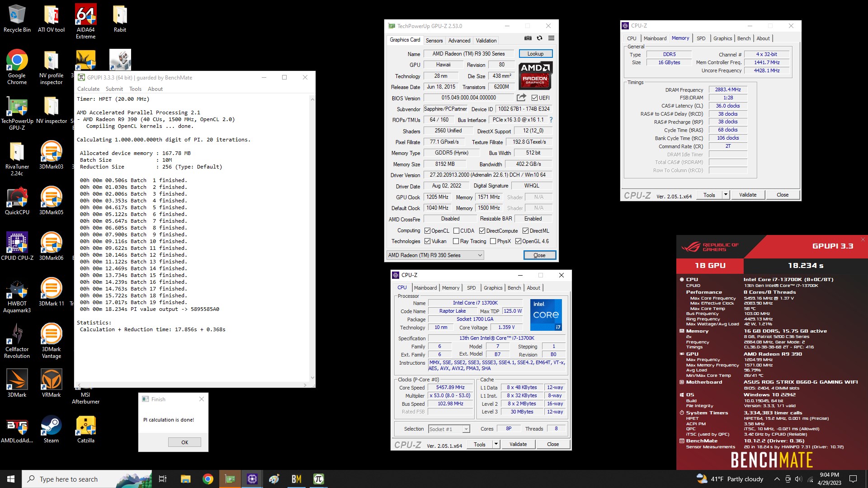Click Lookup button in GPU-Z
The width and height of the screenshot is (868, 488).
(535, 54)
